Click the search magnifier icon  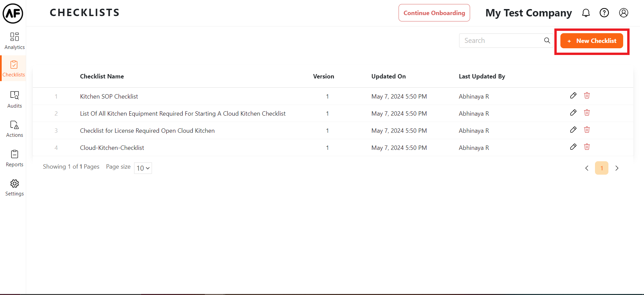pos(547,41)
